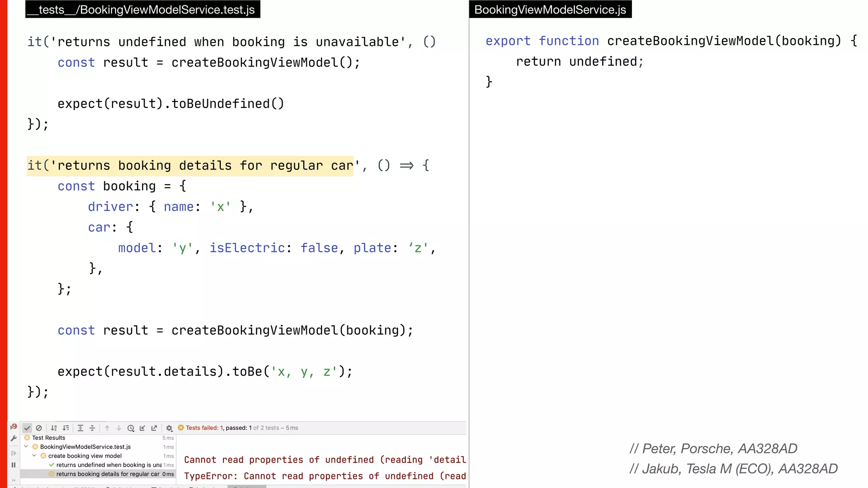Select the Test Results root row
This screenshot has height=488, width=868.
tap(99, 438)
